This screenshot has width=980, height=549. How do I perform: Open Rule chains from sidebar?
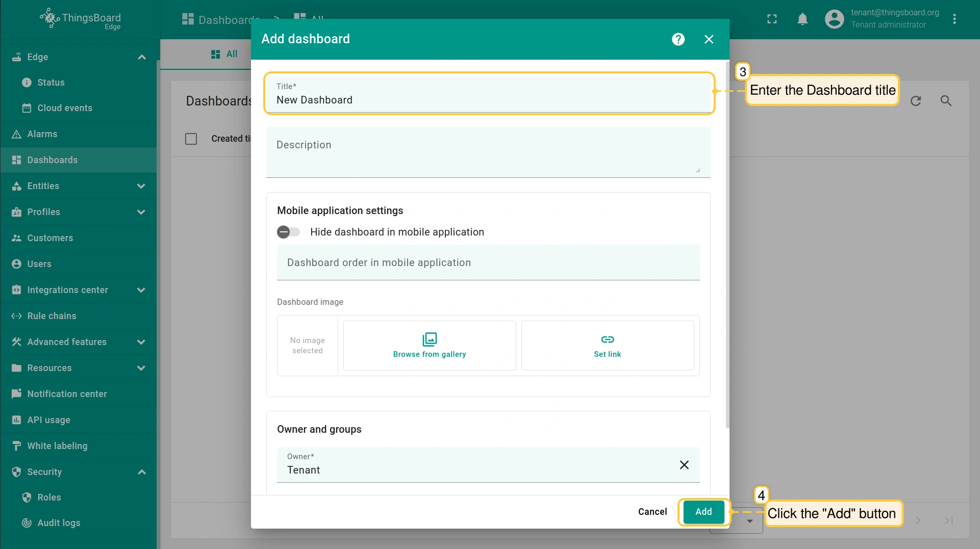[x=52, y=316]
